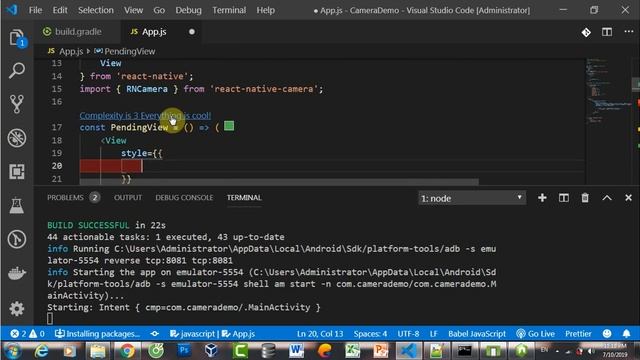
Task: Open the Manage settings gear
Action: coord(17,309)
